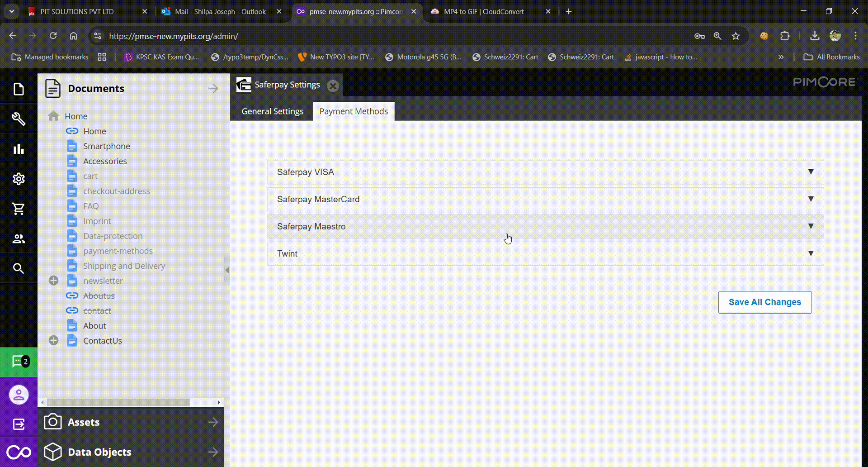Click the Pimcore infinity logo icon
This screenshot has height=467, width=868.
pos(19,452)
